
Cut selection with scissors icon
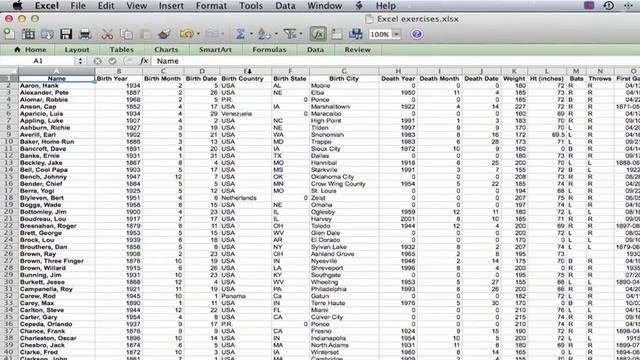click(107, 34)
